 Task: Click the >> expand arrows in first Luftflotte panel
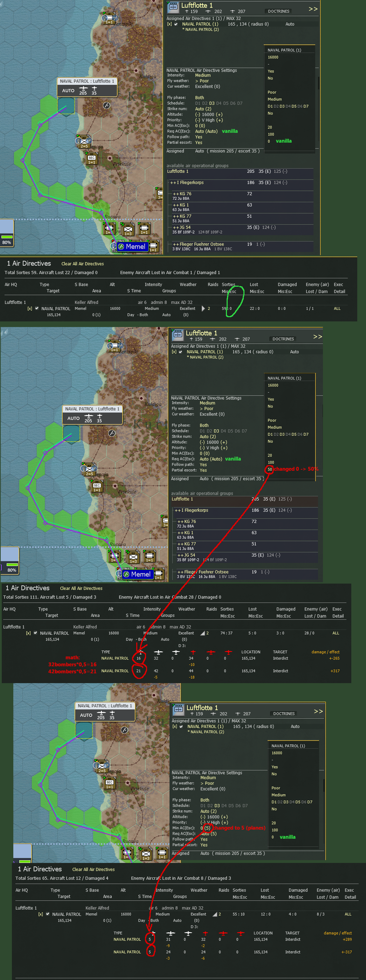(x=313, y=9)
